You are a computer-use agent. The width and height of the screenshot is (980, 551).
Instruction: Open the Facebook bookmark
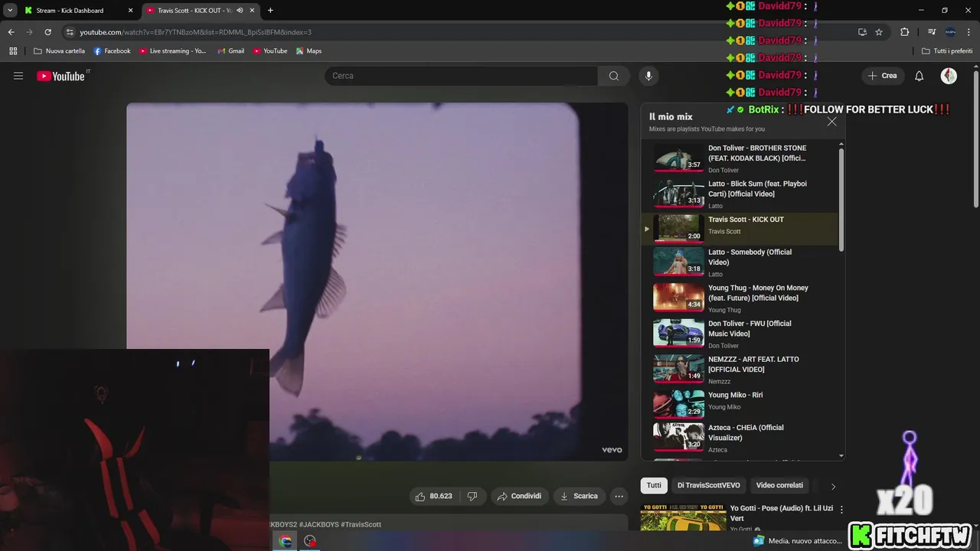(112, 51)
